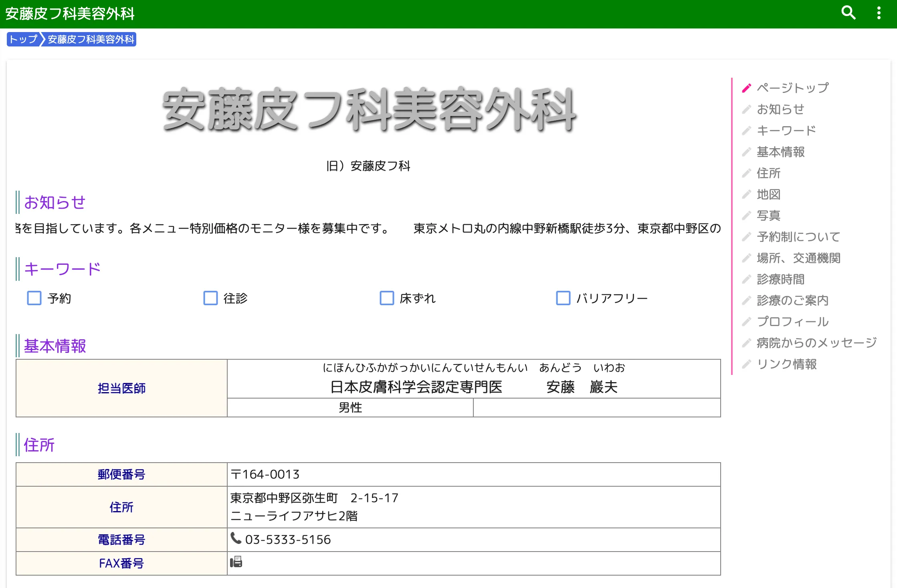Open the three-dot overflow menu
This screenshot has width=897, height=588.
click(x=879, y=13)
